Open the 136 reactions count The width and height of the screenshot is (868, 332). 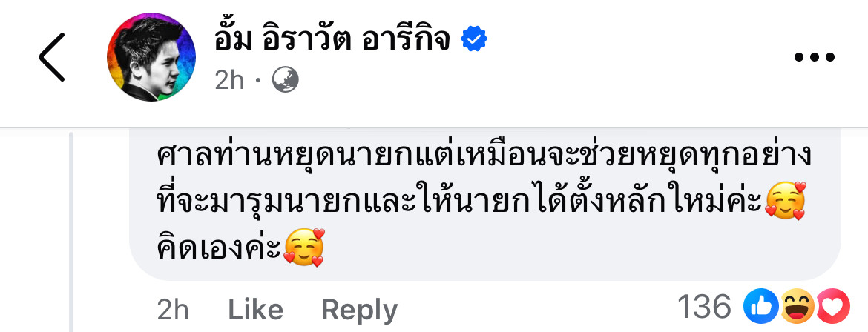pyautogui.click(x=704, y=306)
